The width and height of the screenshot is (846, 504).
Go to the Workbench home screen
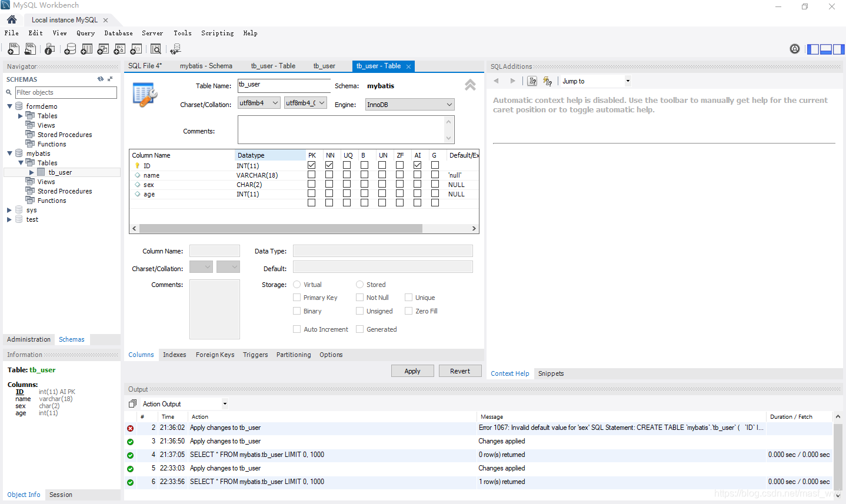(x=12, y=19)
